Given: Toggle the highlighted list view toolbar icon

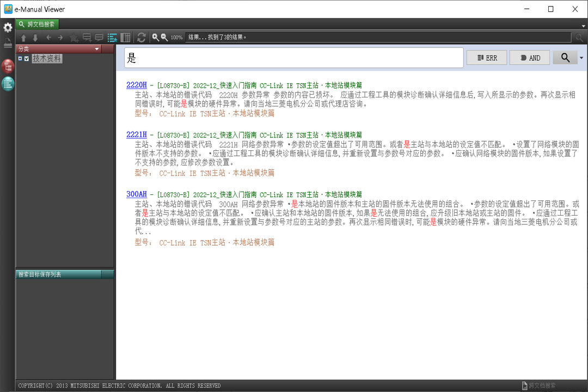Looking at the screenshot, I should click(x=112, y=38).
